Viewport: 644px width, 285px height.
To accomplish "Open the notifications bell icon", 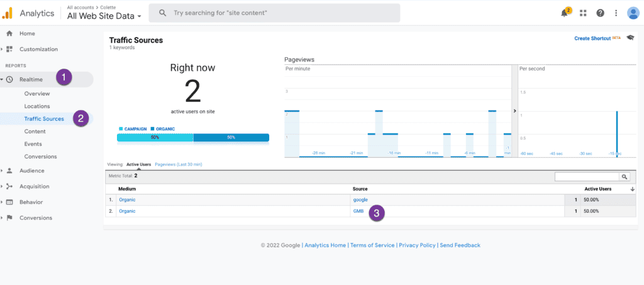I will (x=564, y=13).
